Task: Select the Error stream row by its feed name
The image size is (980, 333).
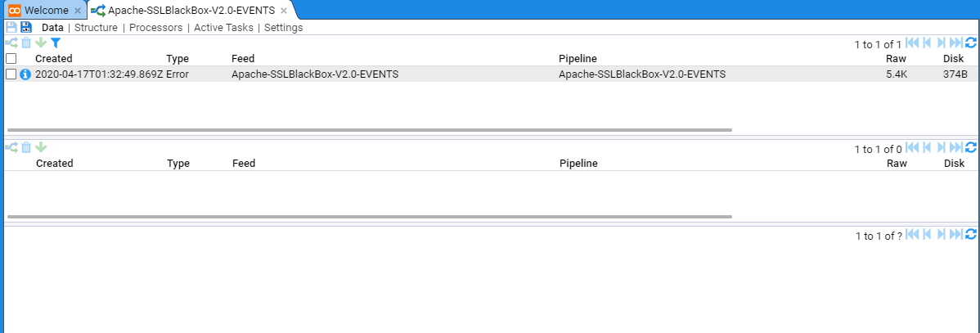Action: click(x=315, y=74)
